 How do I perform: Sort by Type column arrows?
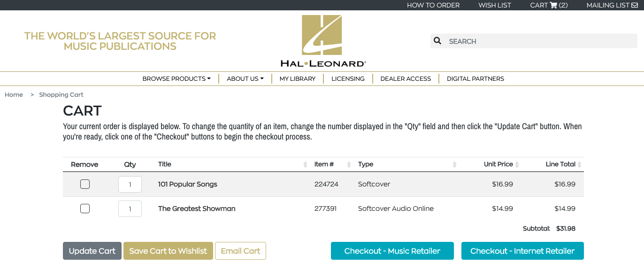(x=454, y=164)
